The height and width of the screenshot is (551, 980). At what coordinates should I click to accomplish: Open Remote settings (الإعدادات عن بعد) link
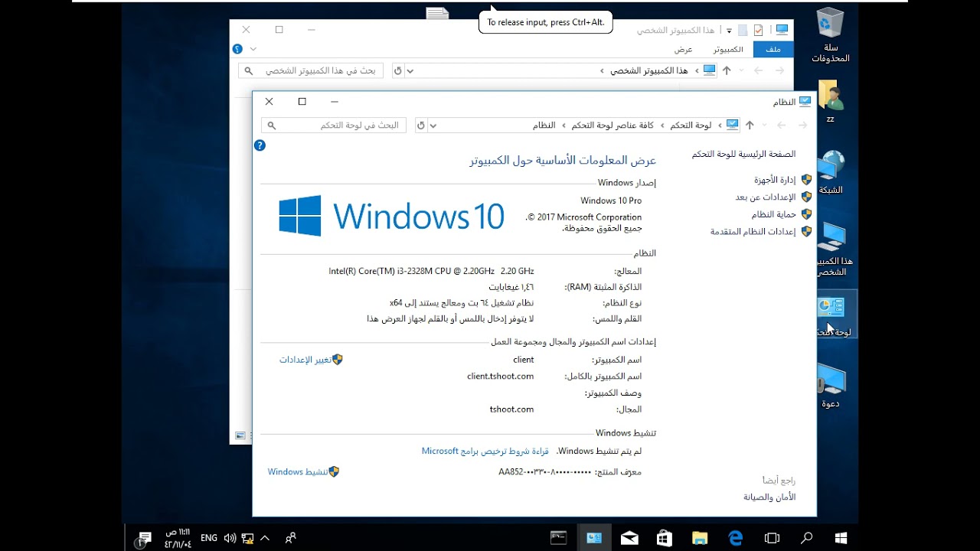tap(766, 197)
